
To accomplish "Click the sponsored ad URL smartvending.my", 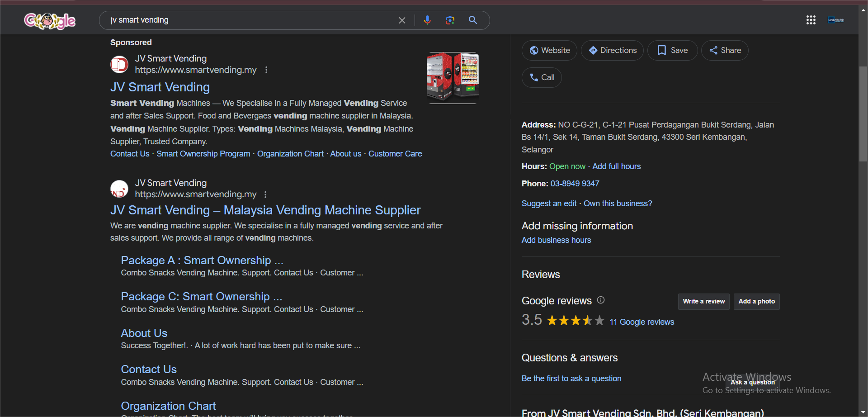I will [196, 70].
